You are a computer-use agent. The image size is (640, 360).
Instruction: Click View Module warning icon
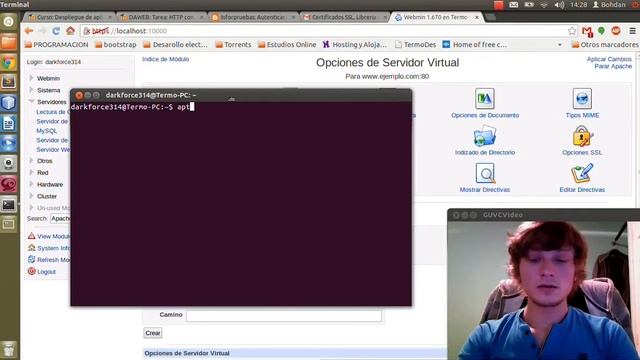coord(31,236)
